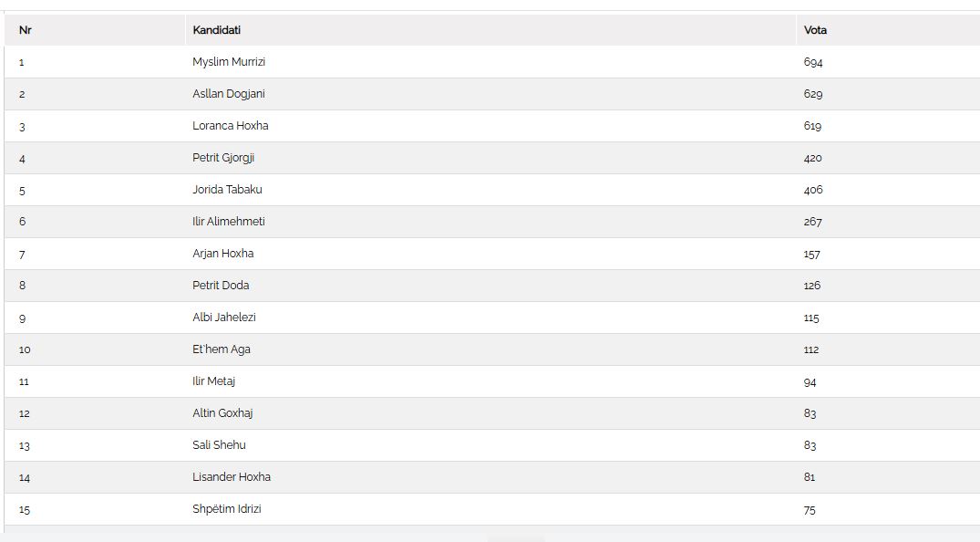Viewport: 980px width, 542px height.
Task: Click the name Petrit Doda
Action: coord(221,286)
